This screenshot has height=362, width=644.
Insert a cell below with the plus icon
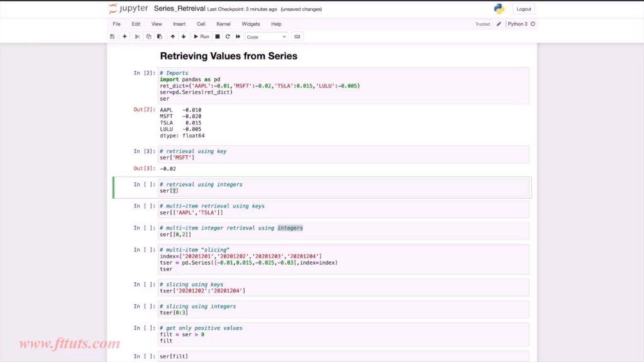click(125, 36)
